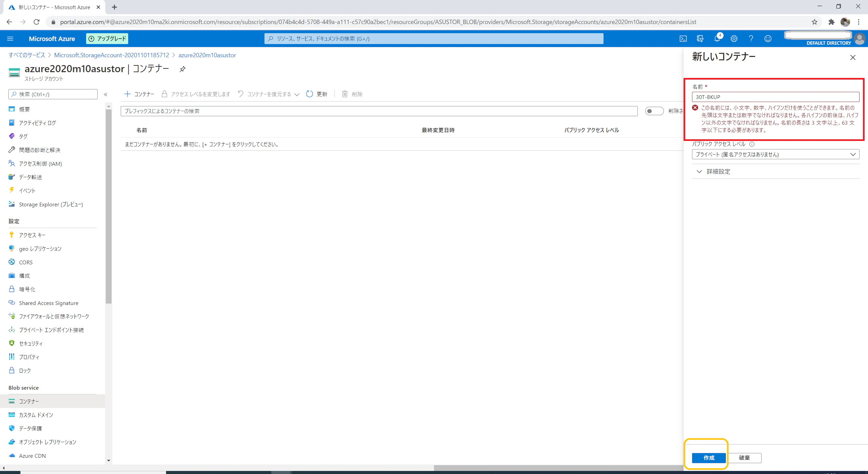868x474 pixels.
Task: Open the Azure Cloud Shell icon
Action: [x=683, y=39]
